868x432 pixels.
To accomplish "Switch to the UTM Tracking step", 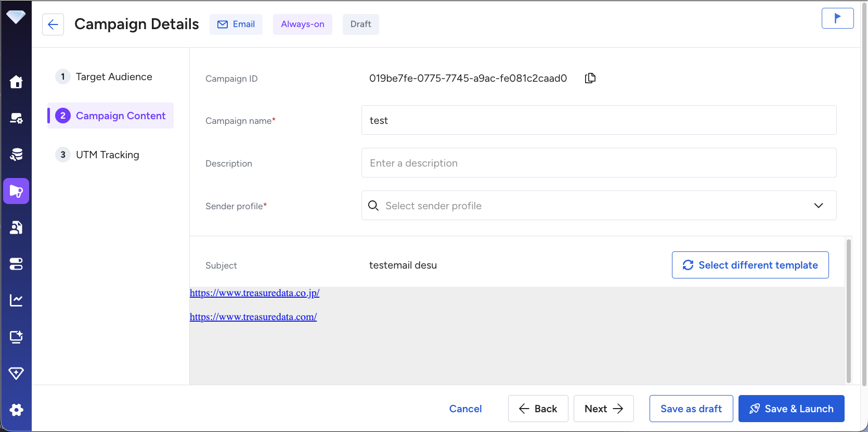I will 107,155.
